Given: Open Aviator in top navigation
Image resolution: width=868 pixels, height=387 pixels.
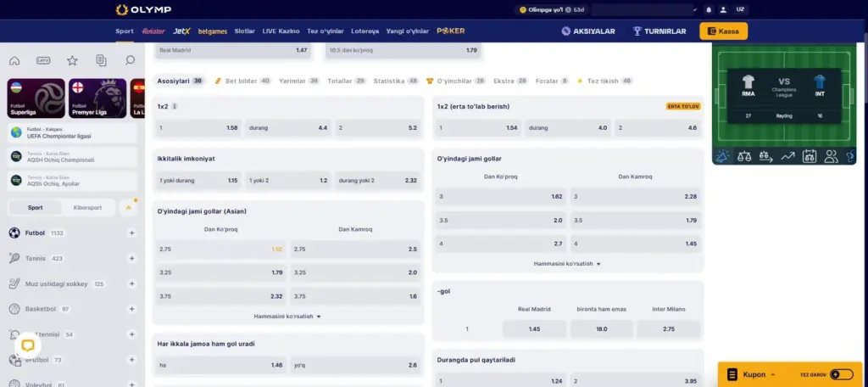Looking at the screenshot, I should coord(153,31).
